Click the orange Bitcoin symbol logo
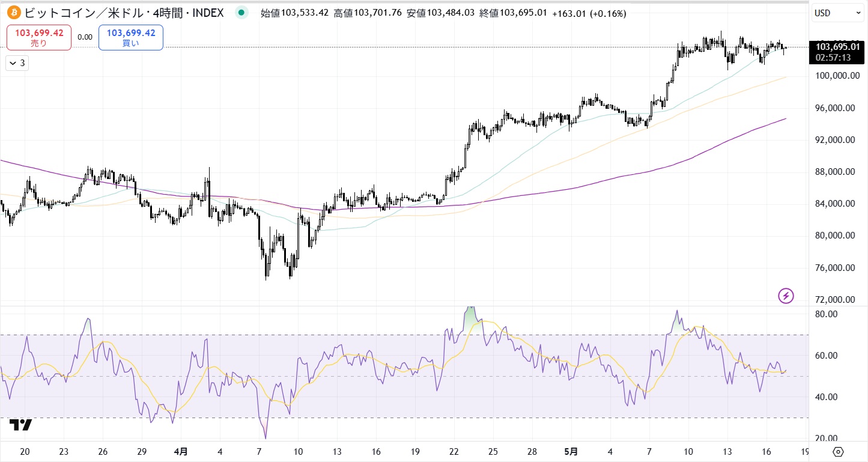This screenshot has height=462, width=868. 13,13
